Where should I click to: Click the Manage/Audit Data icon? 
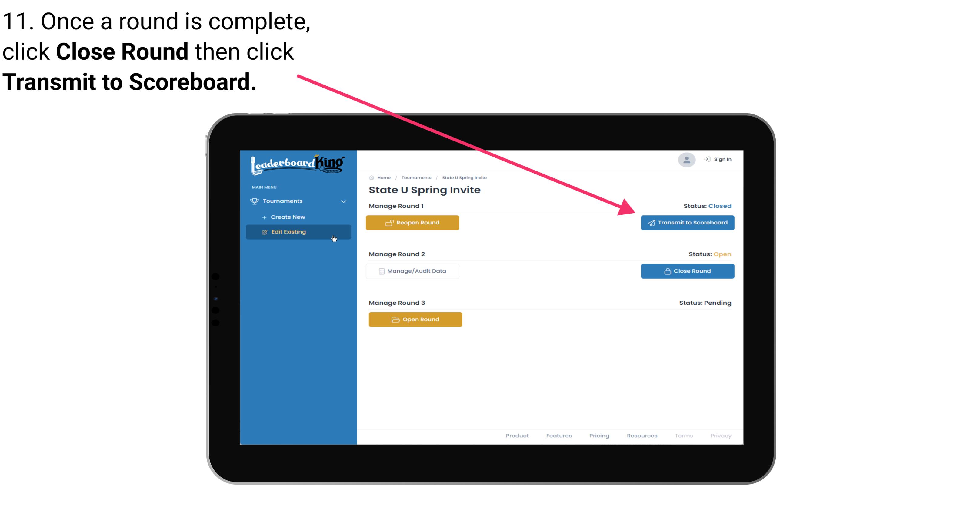pyautogui.click(x=380, y=271)
